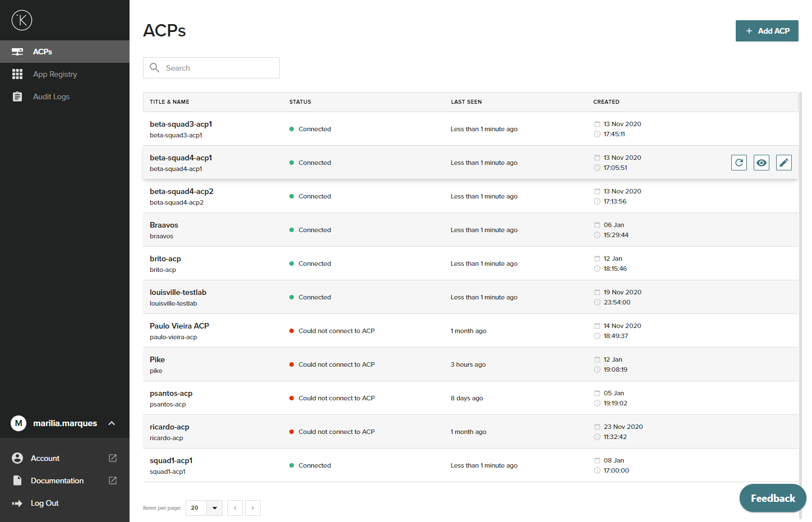Image resolution: width=812 pixels, height=522 pixels.
Task: Click the ricardo-acp '1 month ago' value
Action: pos(468,432)
